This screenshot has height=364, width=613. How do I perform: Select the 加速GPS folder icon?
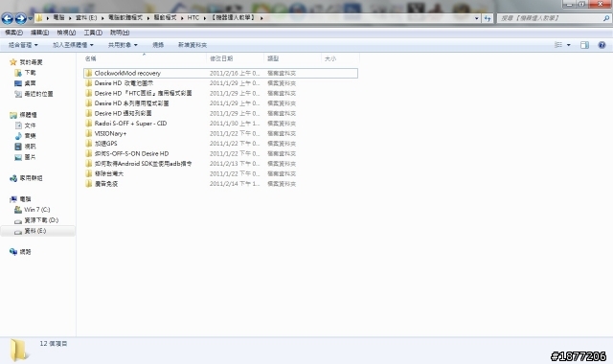[x=89, y=144]
